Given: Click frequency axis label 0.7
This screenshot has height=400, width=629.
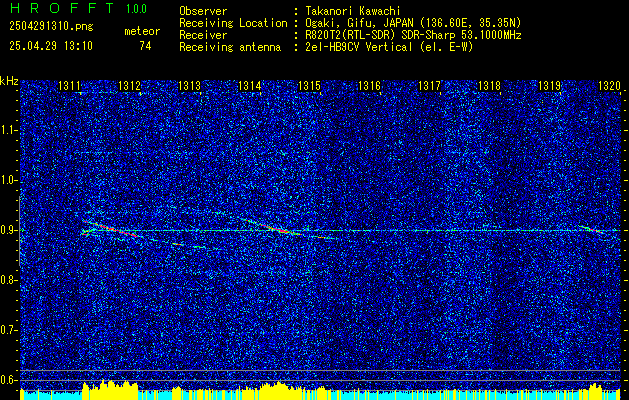Looking at the screenshot, I should tap(8, 330).
